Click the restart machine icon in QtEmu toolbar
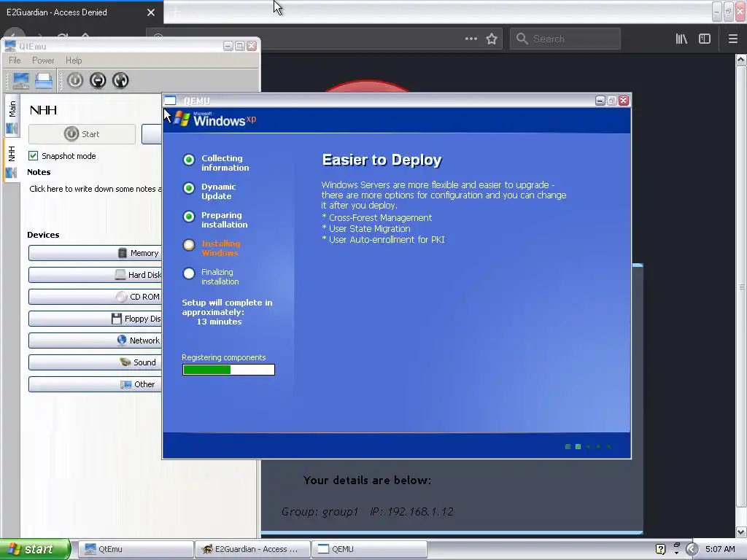Viewport: 747px width, 560px height. pos(120,80)
